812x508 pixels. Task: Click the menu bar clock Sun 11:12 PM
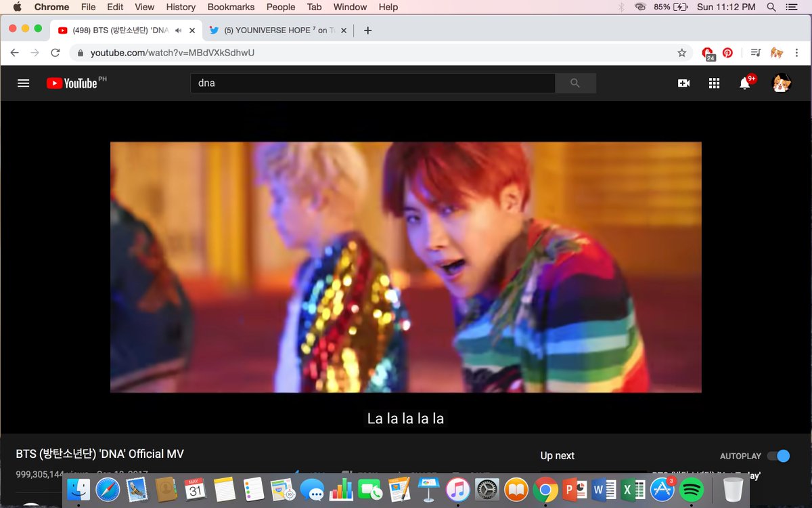coord(727,7)
